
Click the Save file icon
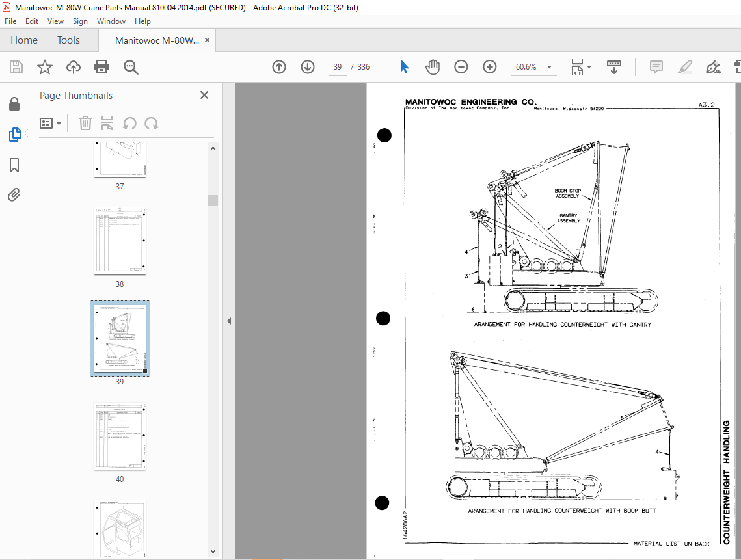pos(16,67)
